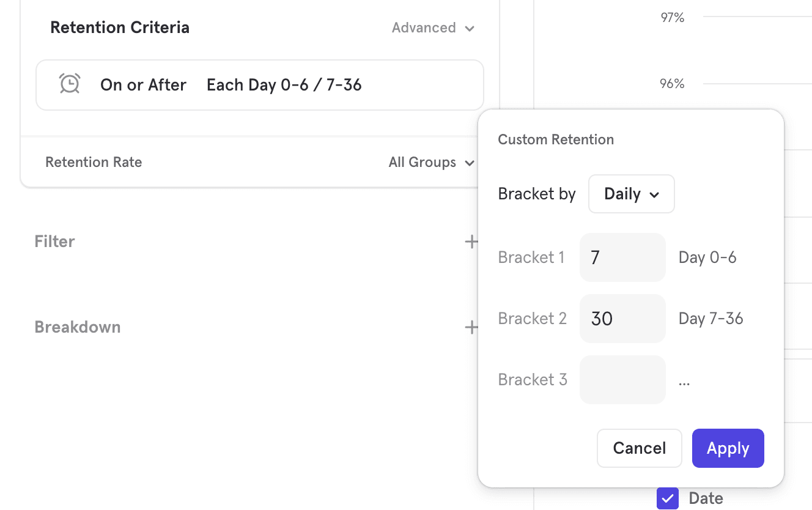Screen dimensions: 812x510
Task: Click the Date legend label
Action: pos(706,498)
